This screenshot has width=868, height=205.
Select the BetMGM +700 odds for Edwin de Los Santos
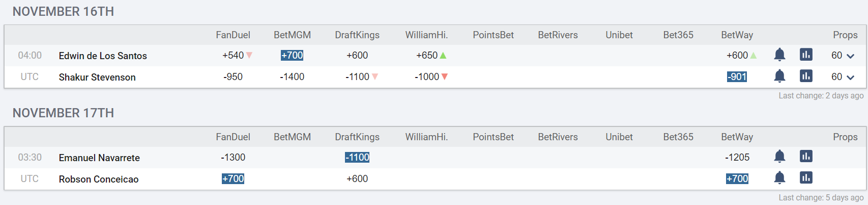(292, 55)
